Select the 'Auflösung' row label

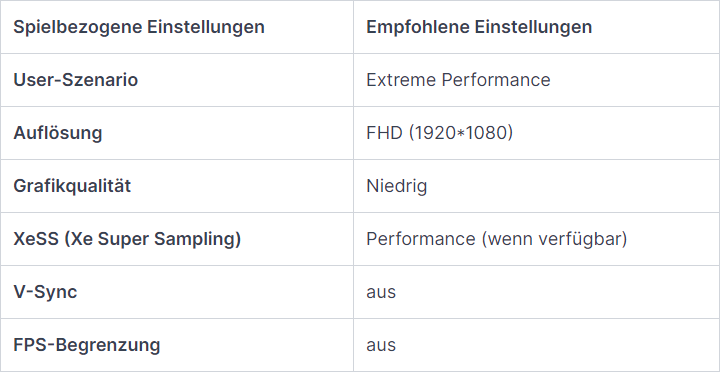point(177,133)
